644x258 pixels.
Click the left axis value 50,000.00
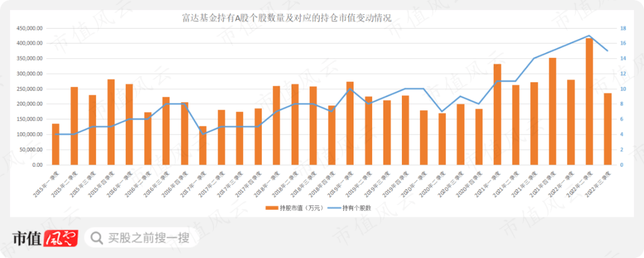tap(31, 150)
